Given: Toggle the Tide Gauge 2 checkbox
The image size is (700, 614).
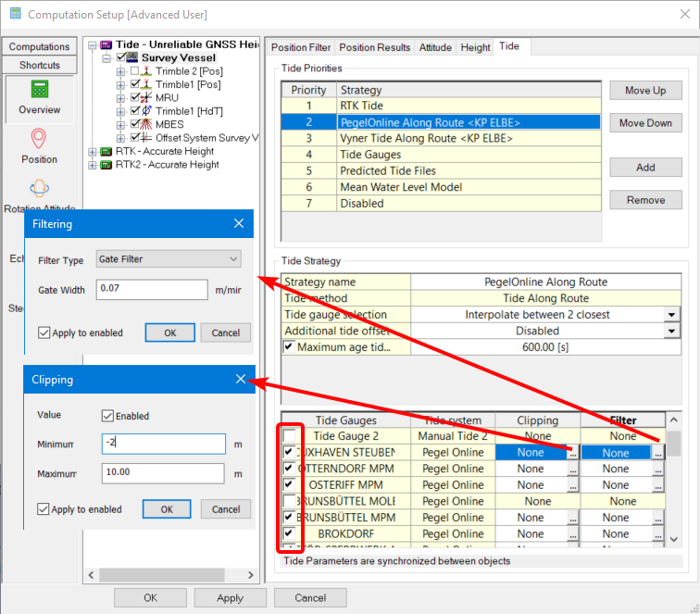Looking at the screenshot, I should [290, 436].
